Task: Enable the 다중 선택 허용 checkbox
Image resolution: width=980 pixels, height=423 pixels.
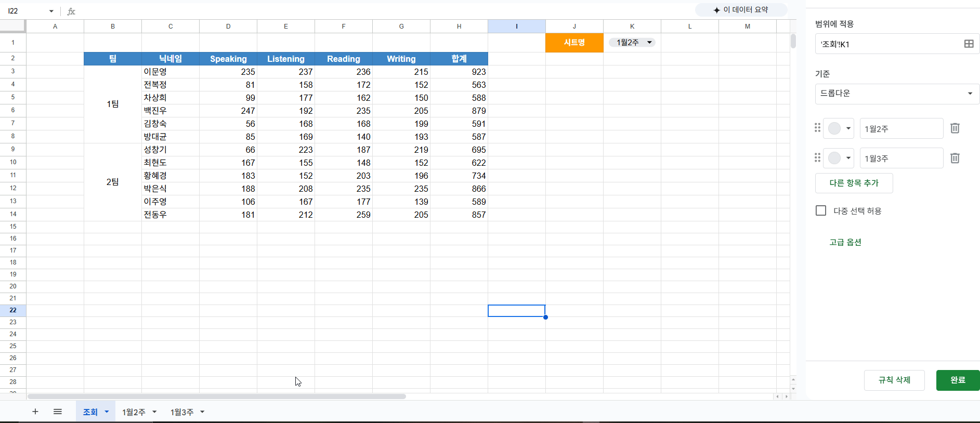Action: (821, 210)
